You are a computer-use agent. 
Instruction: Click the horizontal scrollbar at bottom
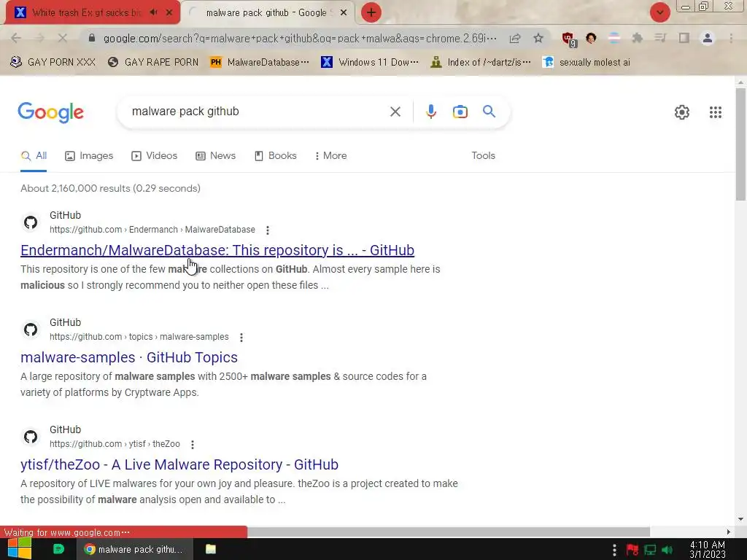coord(449,532)
